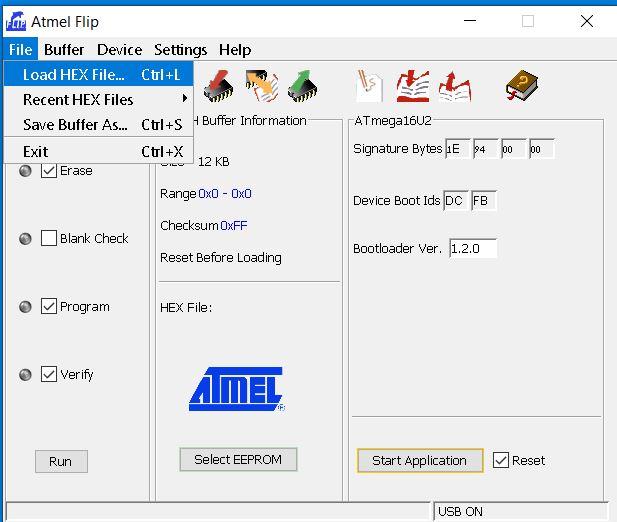Click the ATmega16U2 device label
The image size is (617, 522).
coord(393,120)
